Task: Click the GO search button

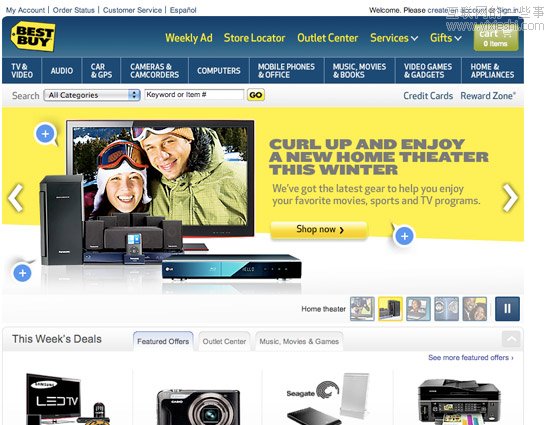Action: tap(256, 95)
